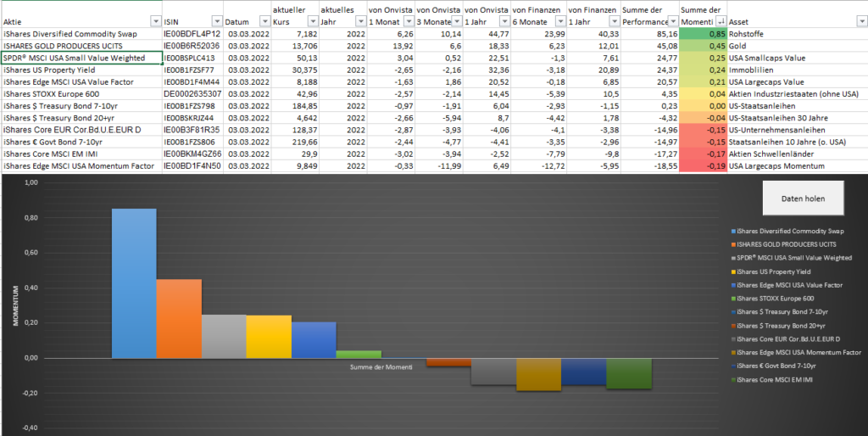The width and height of the screenshot is (868, 436).
Task: Select Summe der Performance cell 85,16
Action: [x=650, y=34]
